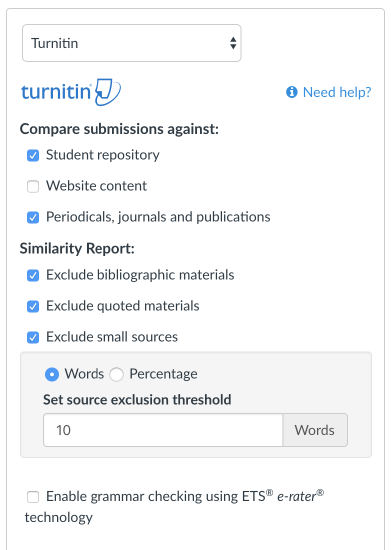Click the source exclusion threshold input field
The height and width of the screenshot is (550, 391).
(x=163, y=430)
